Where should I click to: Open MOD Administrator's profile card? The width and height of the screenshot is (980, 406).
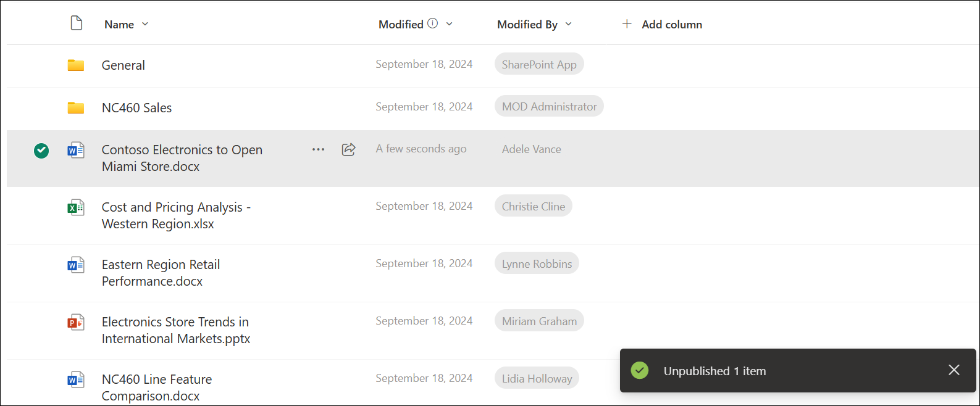pyautogui.click(x=548, y=106)
